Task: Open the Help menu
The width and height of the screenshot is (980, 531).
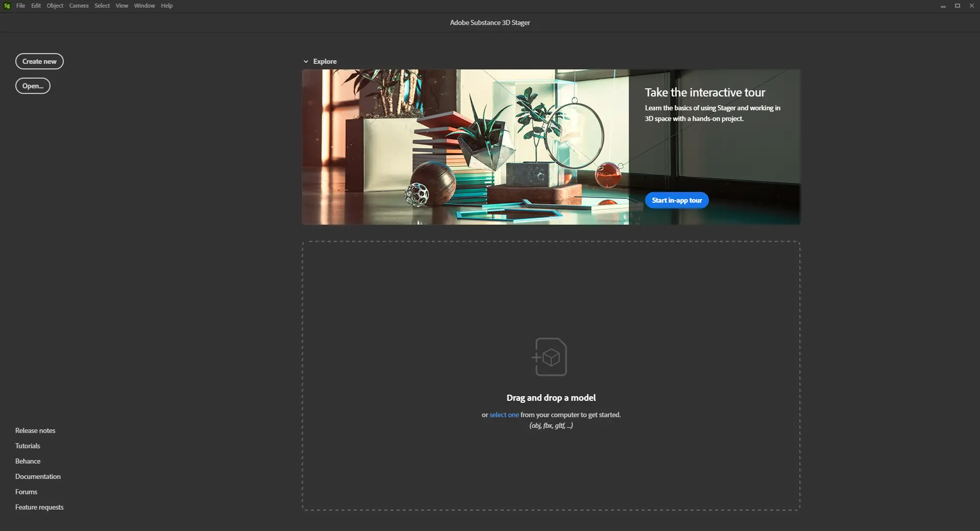Action: coord(166,6)
